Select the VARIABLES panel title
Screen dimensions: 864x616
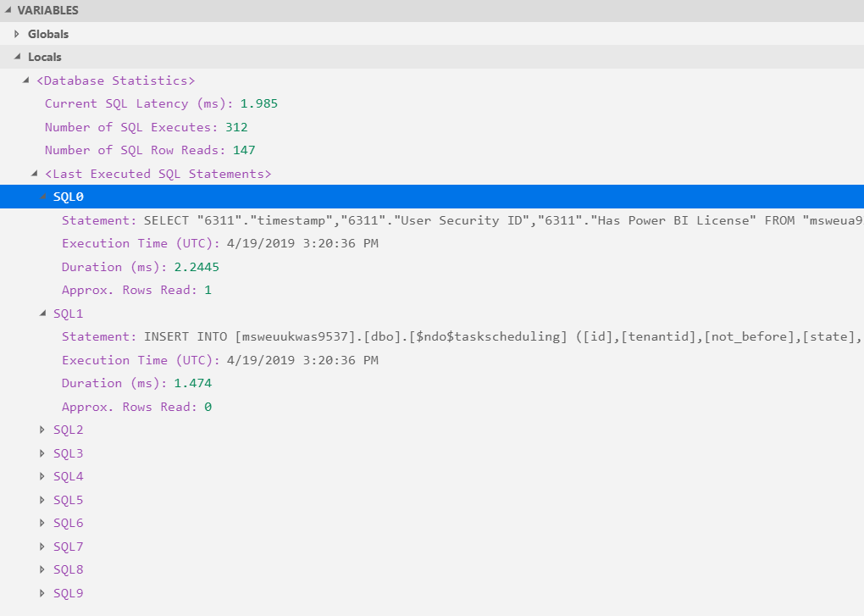coord(48,10)
